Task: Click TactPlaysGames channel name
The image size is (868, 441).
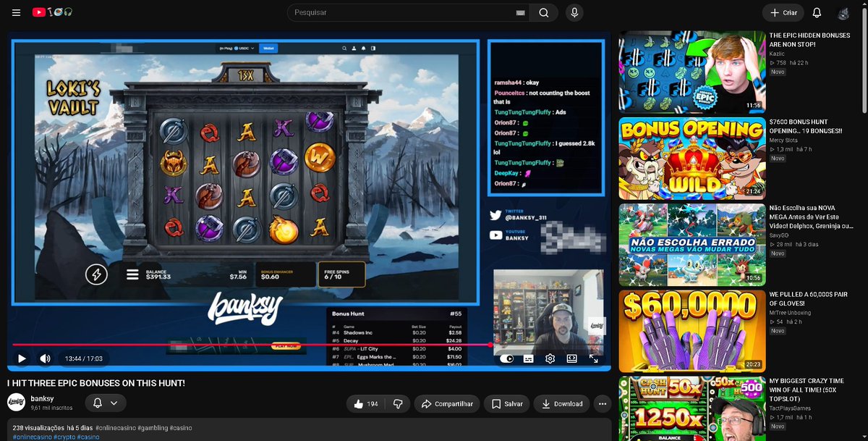Action: [x=791, y=408]
